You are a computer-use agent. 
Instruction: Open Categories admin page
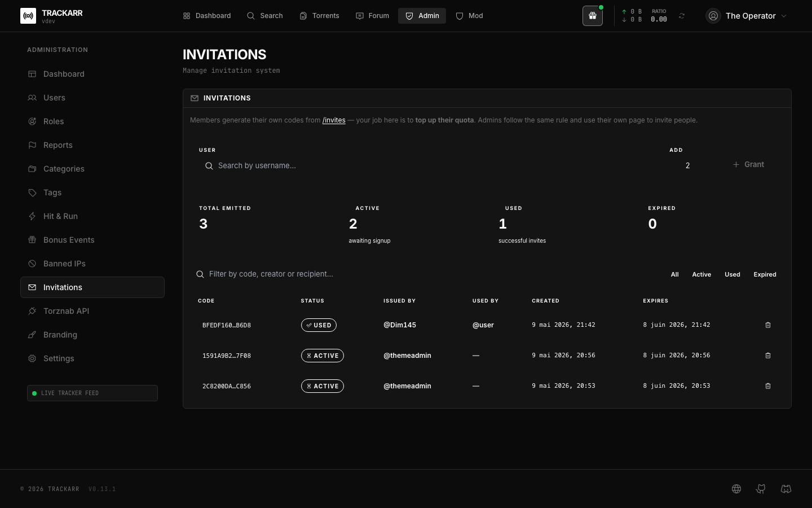92,169
